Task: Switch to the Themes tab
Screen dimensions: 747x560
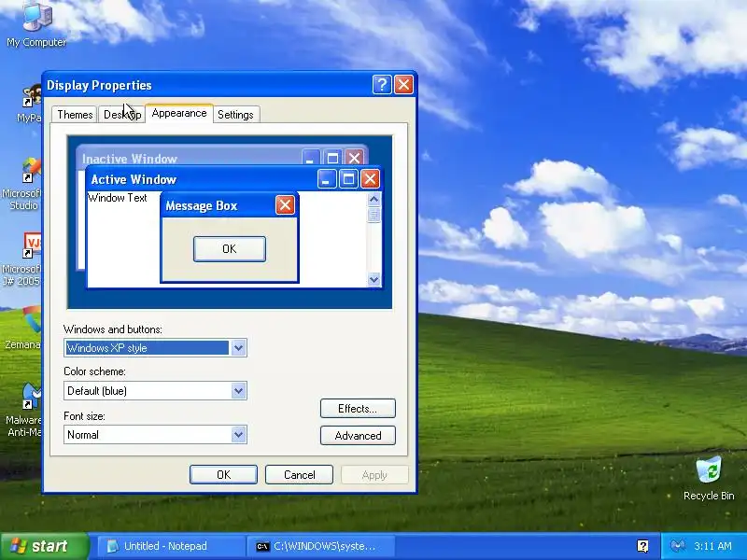Action: (75, 115)
